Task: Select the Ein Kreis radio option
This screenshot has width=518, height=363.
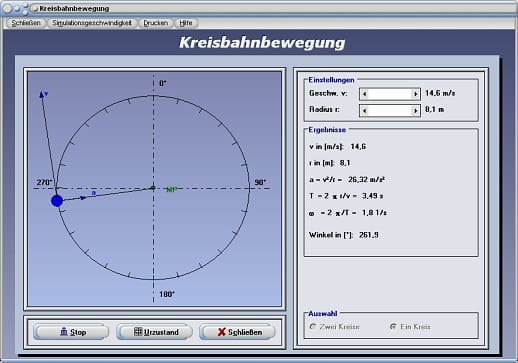Action: [x=410, y=327]
